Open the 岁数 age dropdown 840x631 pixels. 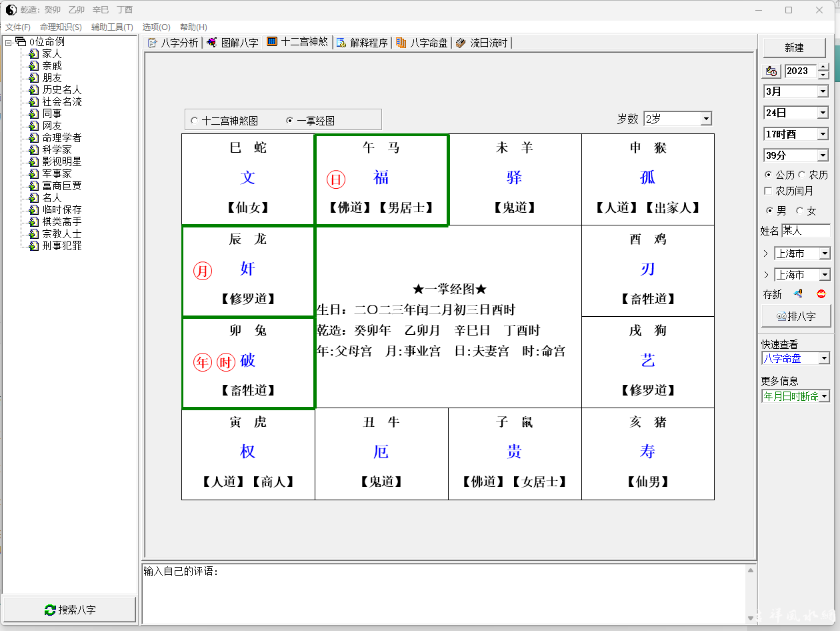coord(706,119)
